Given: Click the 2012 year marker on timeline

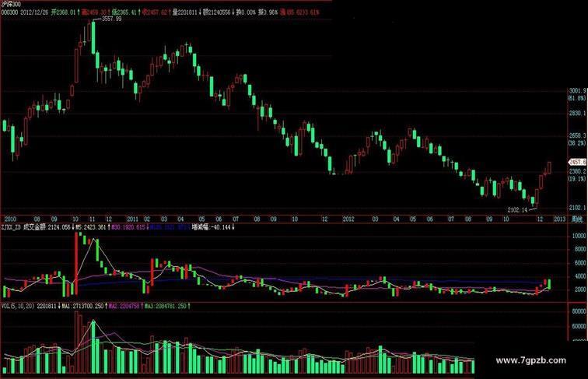Looking at the screenshot, I should (348, 219).
